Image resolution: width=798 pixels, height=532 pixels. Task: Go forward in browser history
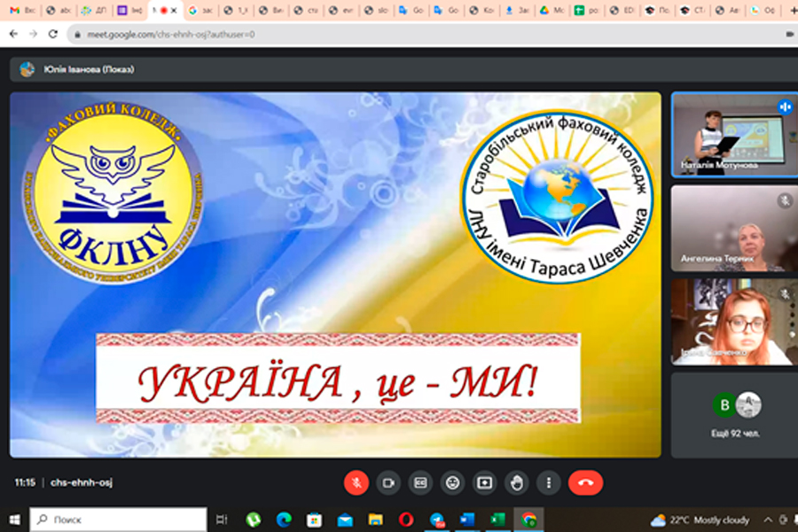coord(33,34)
